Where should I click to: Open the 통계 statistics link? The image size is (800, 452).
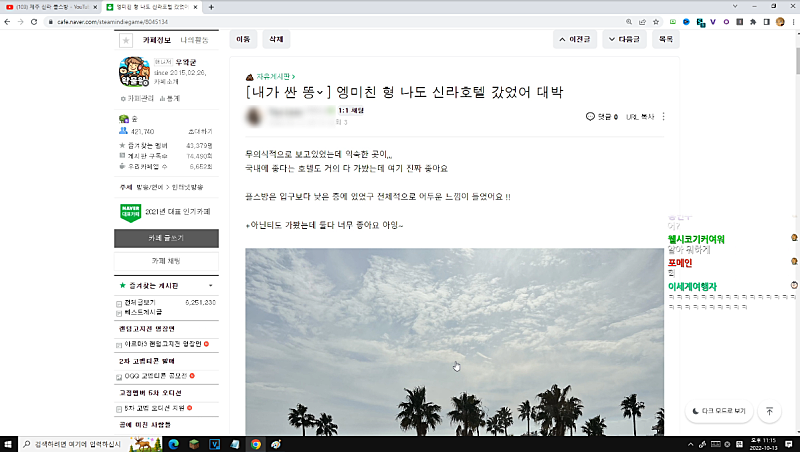(x=170, y=98)
